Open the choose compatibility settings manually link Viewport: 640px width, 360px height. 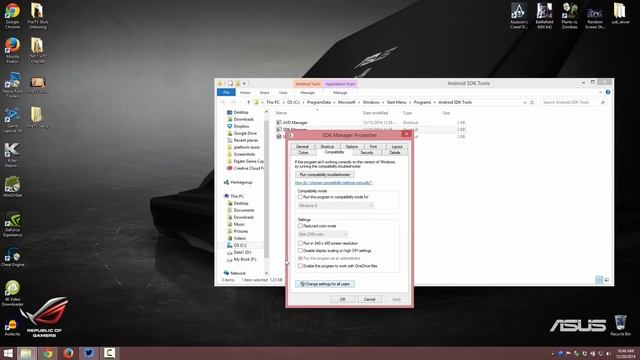tap(333, 183)
